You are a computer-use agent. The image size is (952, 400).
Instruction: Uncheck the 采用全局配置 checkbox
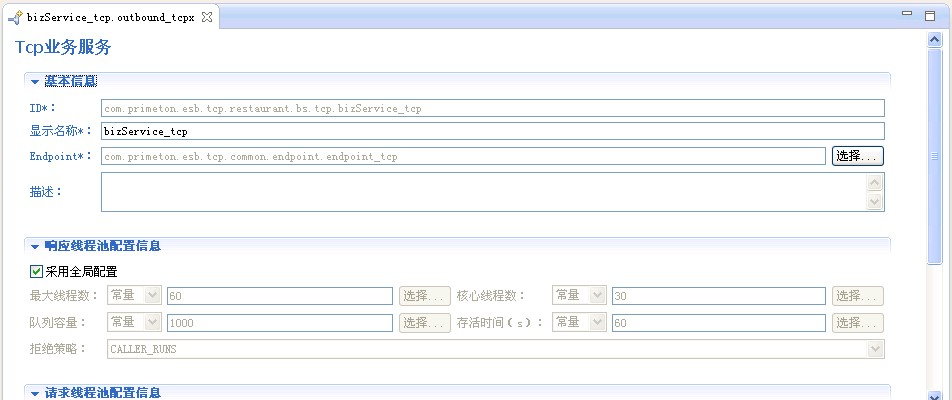click(x=37, y=271)
